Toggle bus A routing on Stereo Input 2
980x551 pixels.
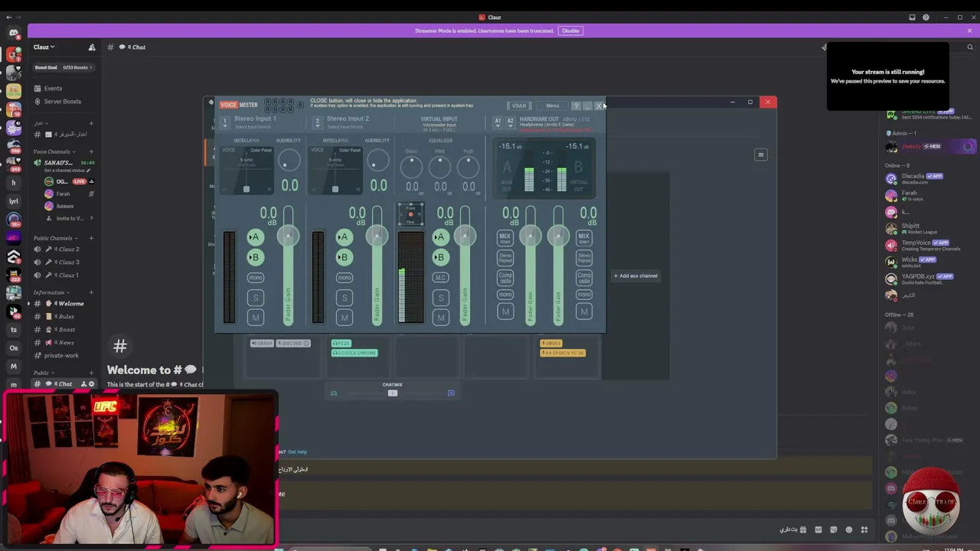click(344, 237)
